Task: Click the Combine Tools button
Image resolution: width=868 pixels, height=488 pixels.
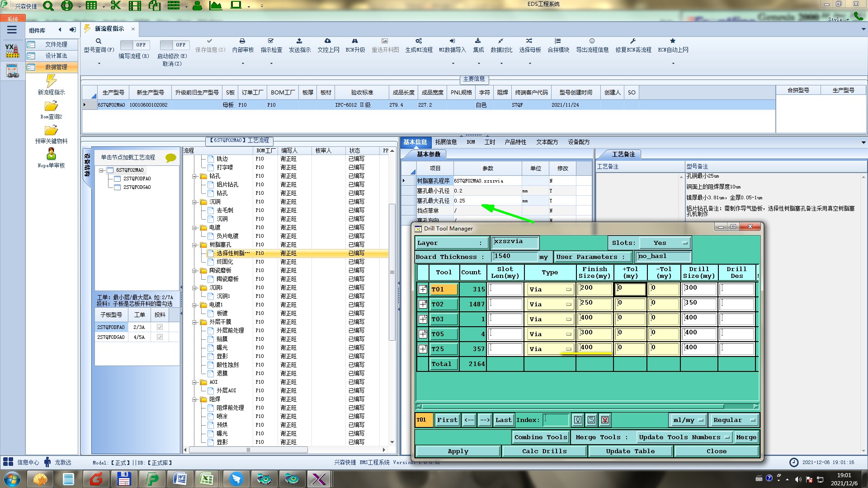Action: click(540, 437)
